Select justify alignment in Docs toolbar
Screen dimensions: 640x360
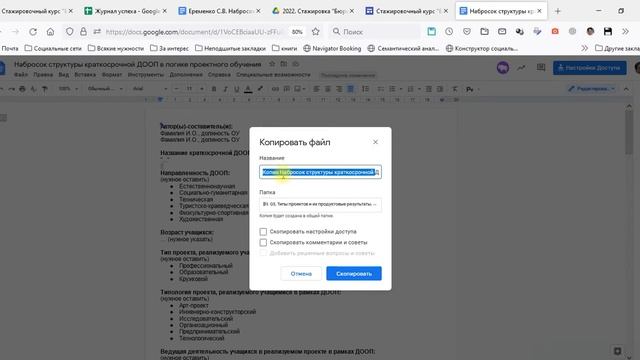350,89
